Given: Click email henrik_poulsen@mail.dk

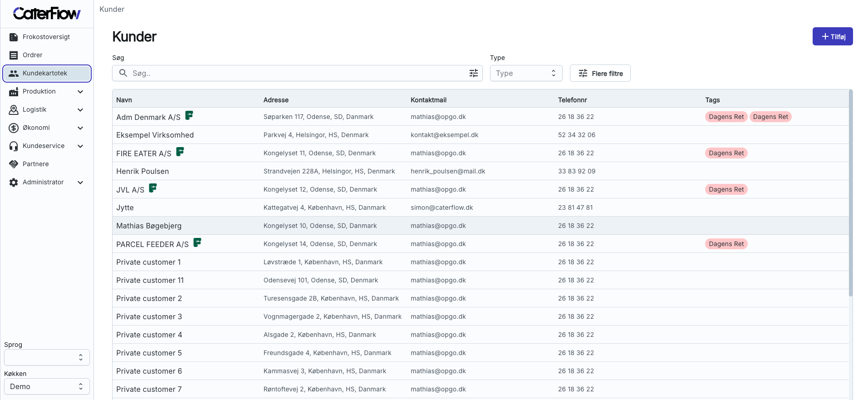Looking at the screenshot, I should tap(448, 171).
